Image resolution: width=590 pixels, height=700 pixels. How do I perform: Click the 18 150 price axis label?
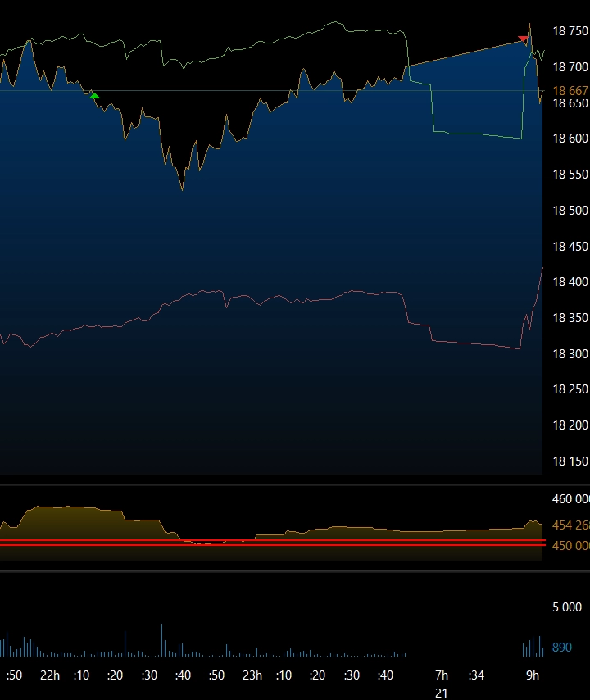coord(570,461)
